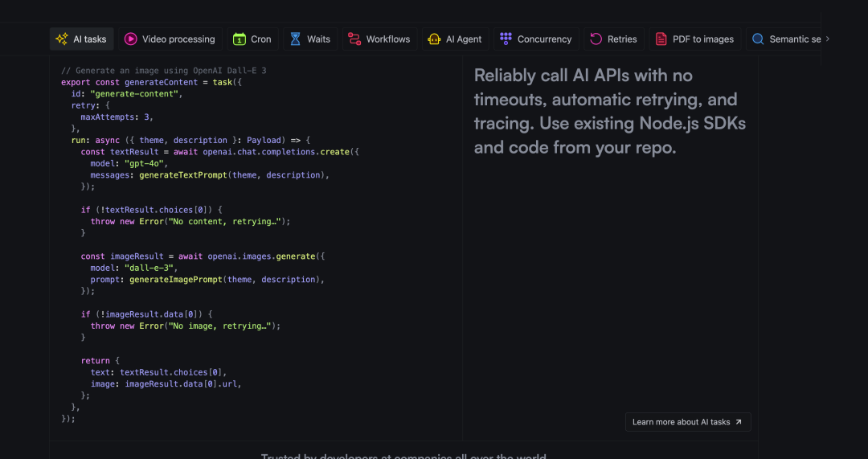This screenshot has height=459, width=868.
Task: Click the sparkles icon on AI tasks tab
Action: [x=62, y=39]
